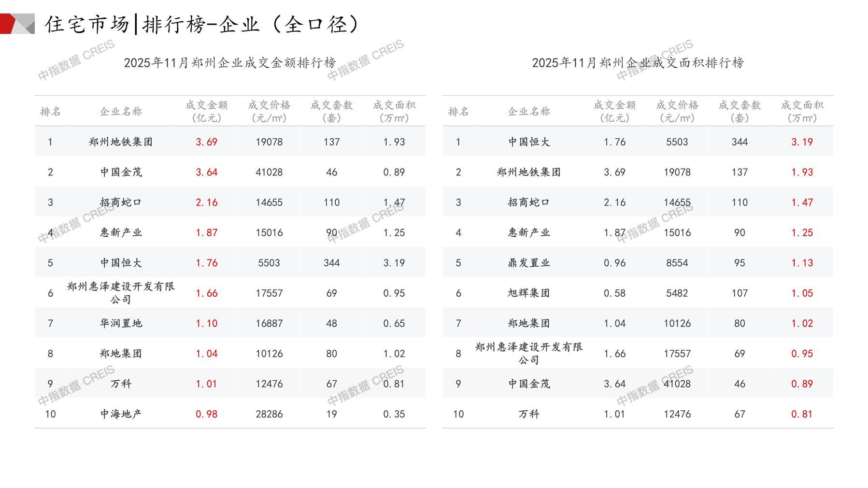
Task: Click 成交套数 header in right table
Action: (x=740, y=112)
